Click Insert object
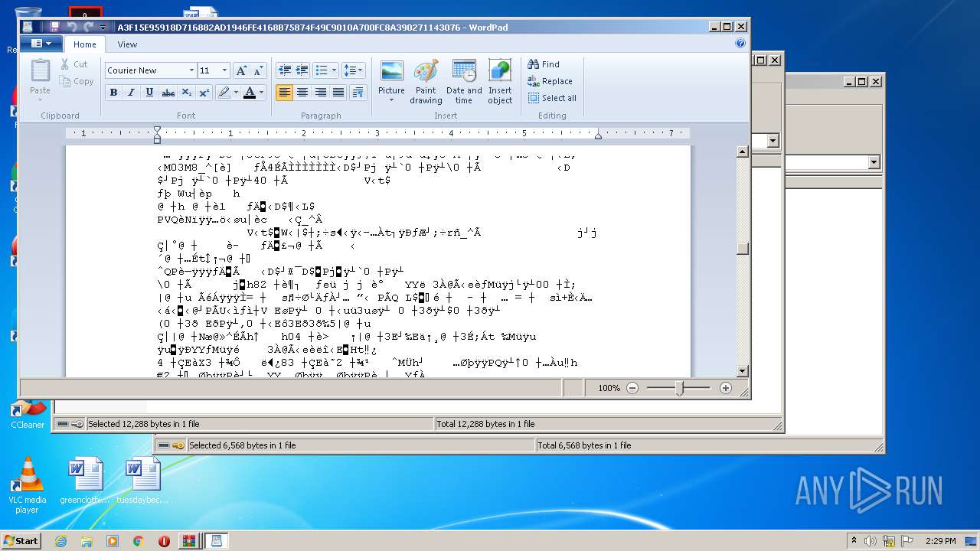The width and height of the screenshot is (980, 551). pos(500,82)
